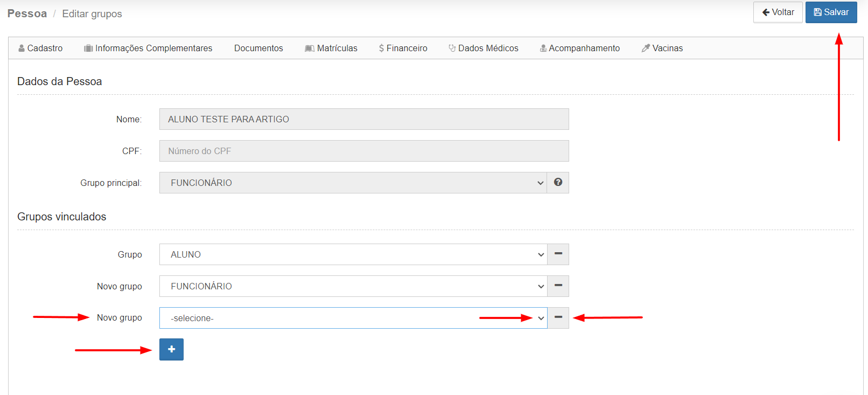This screenshot has height=395, width=868.
Task: Open the -selecione- Novo grupo dropdown
Action: pyautogui.click(x=353, y=318)
